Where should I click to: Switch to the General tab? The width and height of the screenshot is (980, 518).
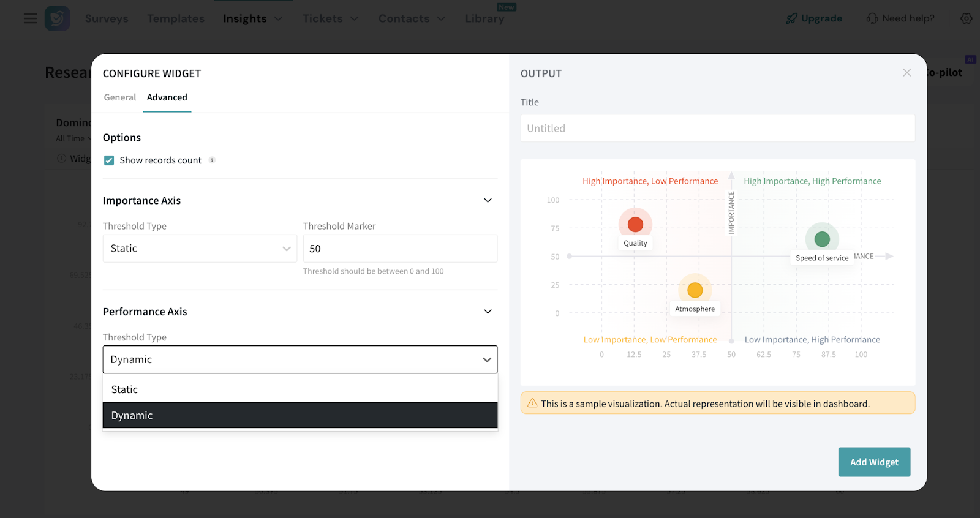click(120, 97)
